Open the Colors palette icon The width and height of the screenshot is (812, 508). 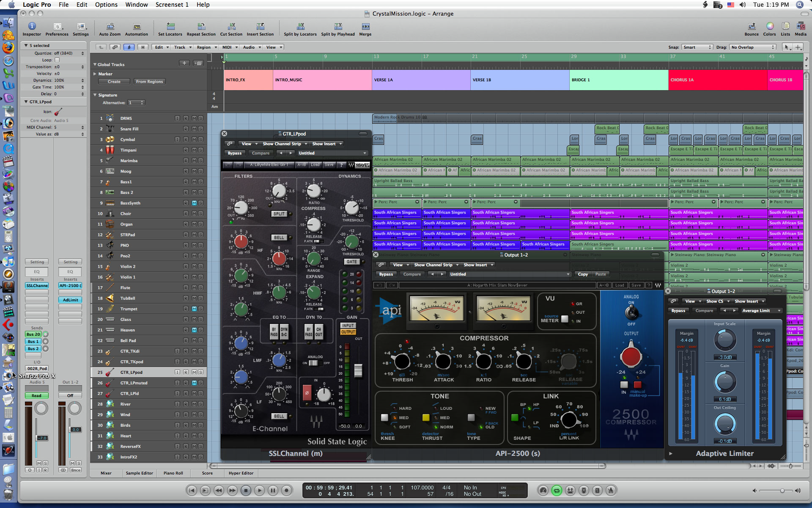point(769,26)
